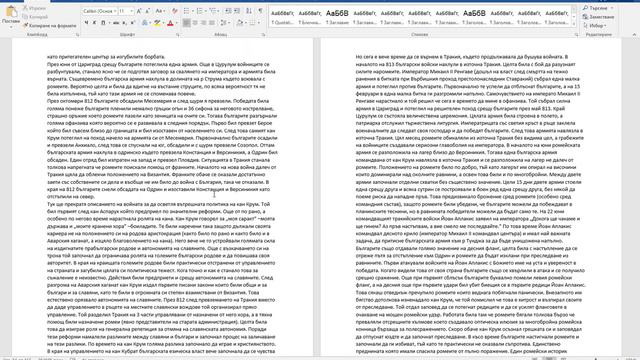Open the Font group dialog launcher

178,35
